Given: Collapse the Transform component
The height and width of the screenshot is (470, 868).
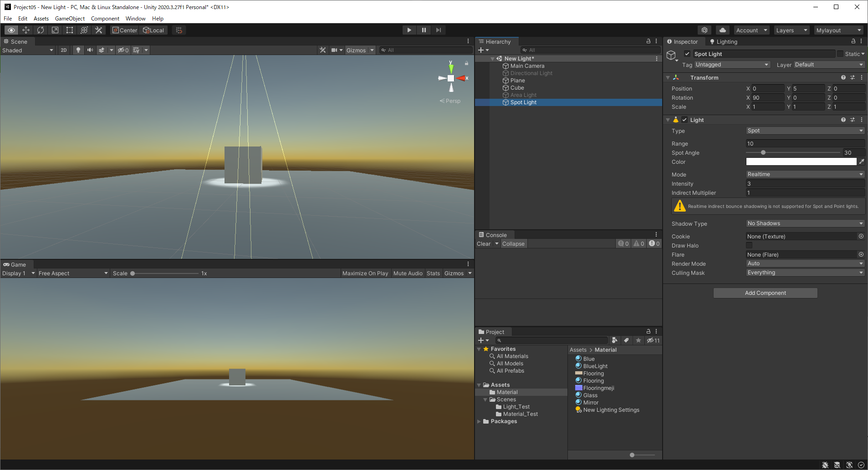Looking at the screenshot, I should [x=668, y=77].
